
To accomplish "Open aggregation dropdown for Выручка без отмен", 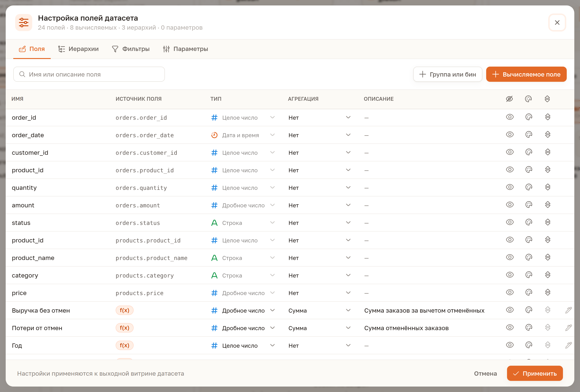I will (x=320, y=310).
